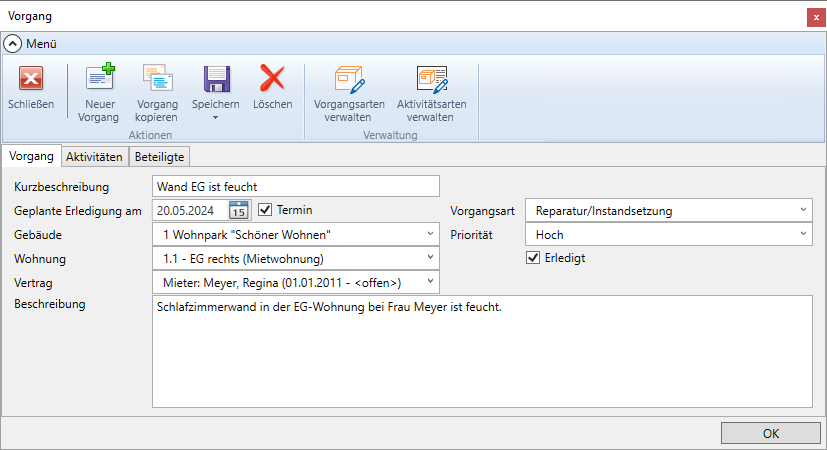Delete the record with Löschen icon
Viewport: 827px width, 450px height.
tap(272, 79)
